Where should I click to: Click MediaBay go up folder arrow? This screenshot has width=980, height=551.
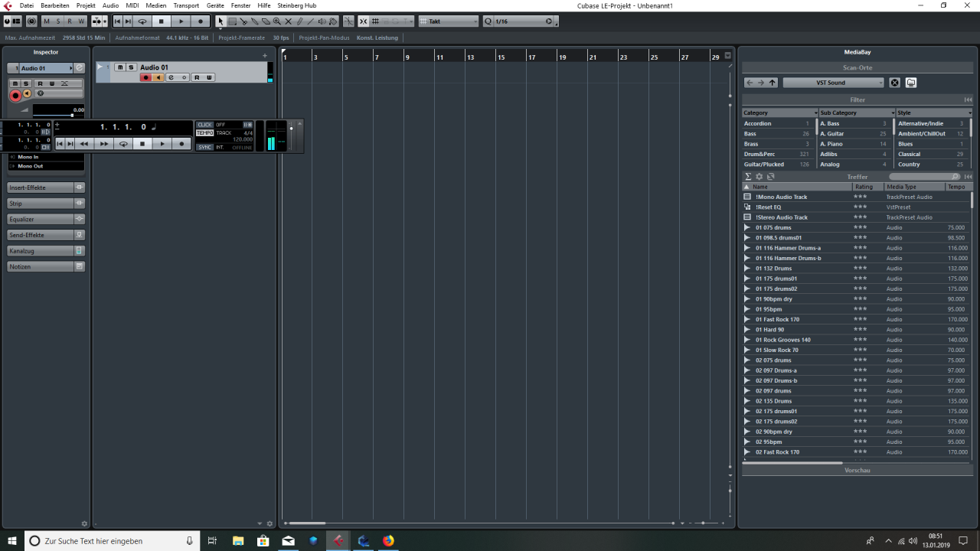(773, 83)
